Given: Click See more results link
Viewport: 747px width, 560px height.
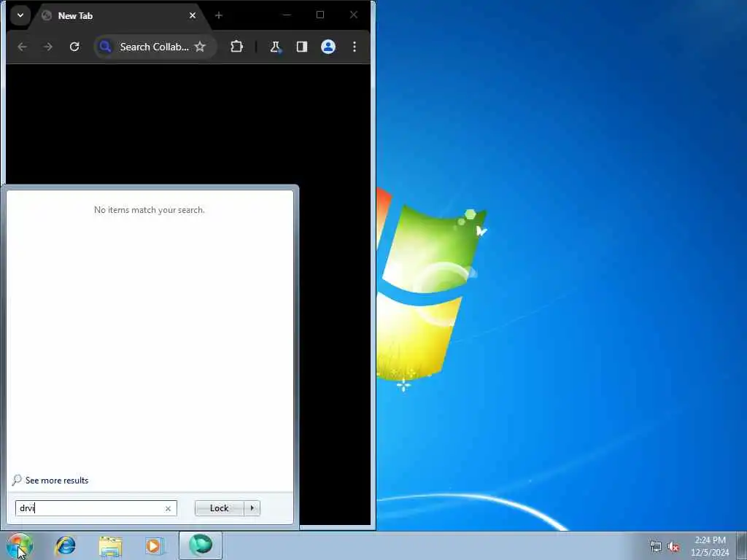Looking at the screenshot, I should pos(57,481).
